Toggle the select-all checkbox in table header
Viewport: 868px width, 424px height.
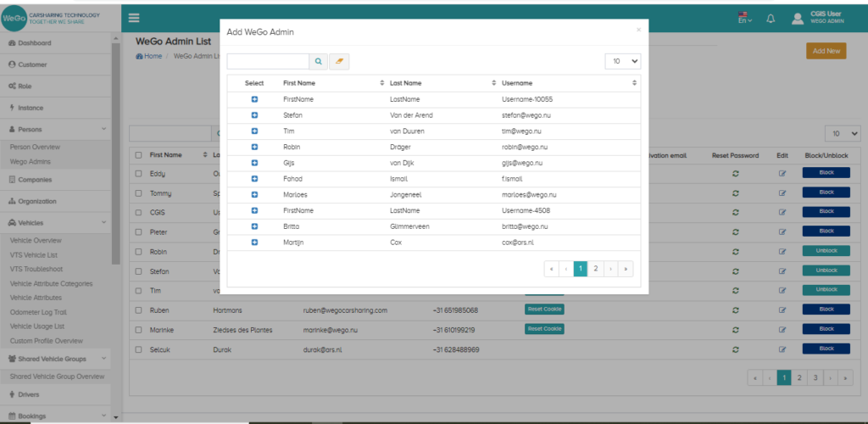click(138, 155)
